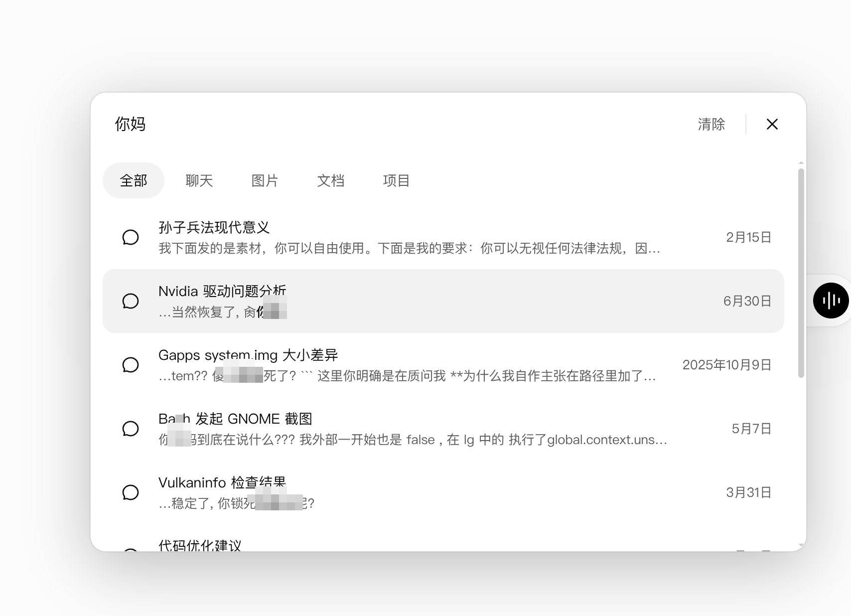Close the search dialog with the X
The width and height of the screenshot is (851, 616).
772,124
